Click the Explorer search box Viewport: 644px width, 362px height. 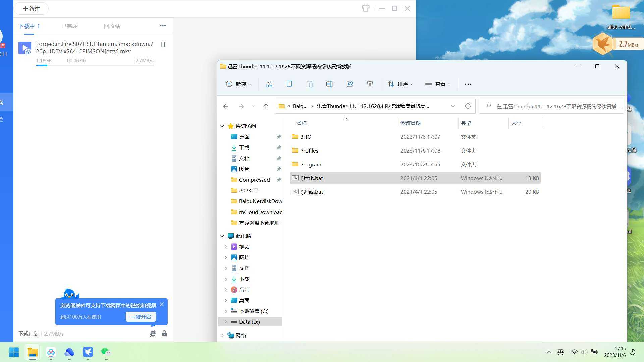551,106
